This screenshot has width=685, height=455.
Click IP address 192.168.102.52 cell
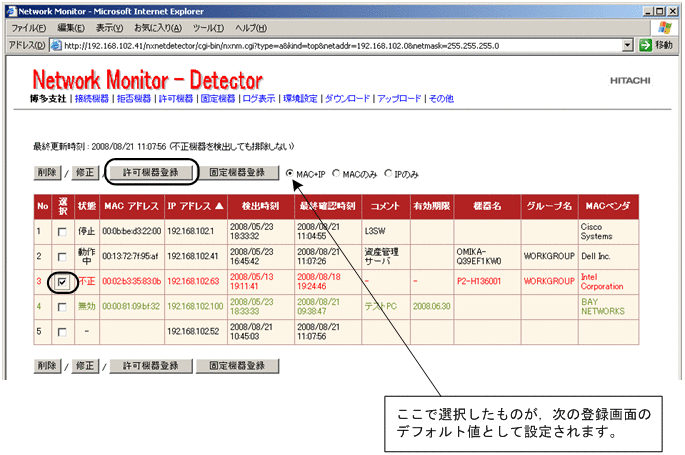(x=194, y=332)
